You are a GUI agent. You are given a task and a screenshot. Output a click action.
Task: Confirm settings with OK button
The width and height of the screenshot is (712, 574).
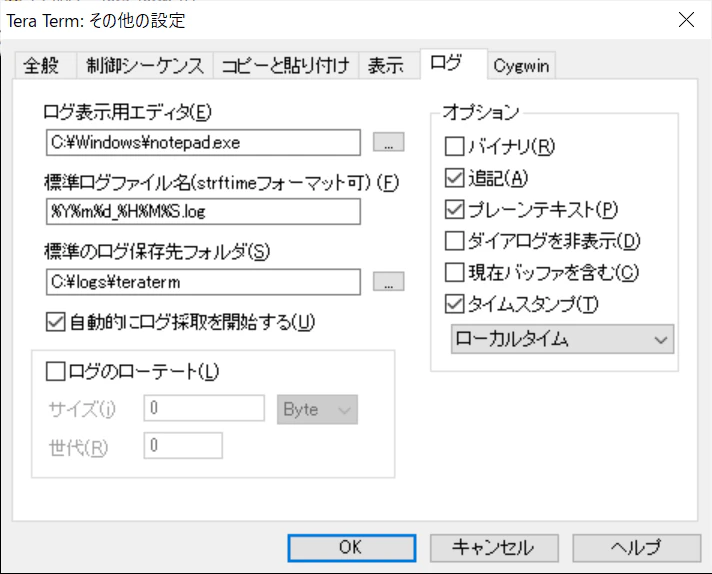[x=352, y=548]
